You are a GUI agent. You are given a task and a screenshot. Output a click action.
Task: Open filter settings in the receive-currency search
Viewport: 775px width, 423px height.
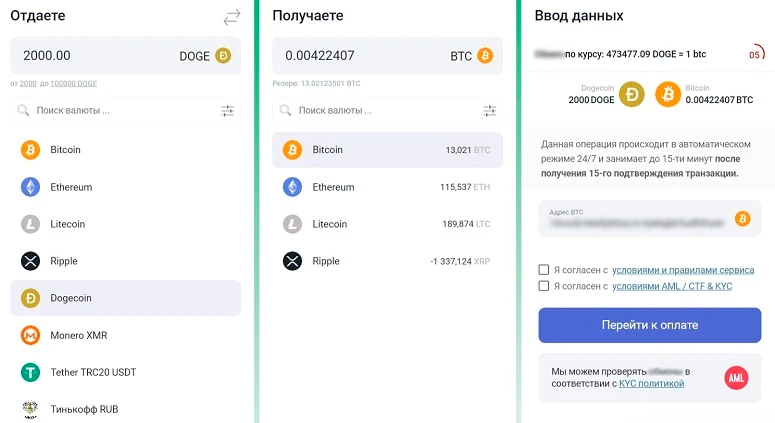coord(489,111)
